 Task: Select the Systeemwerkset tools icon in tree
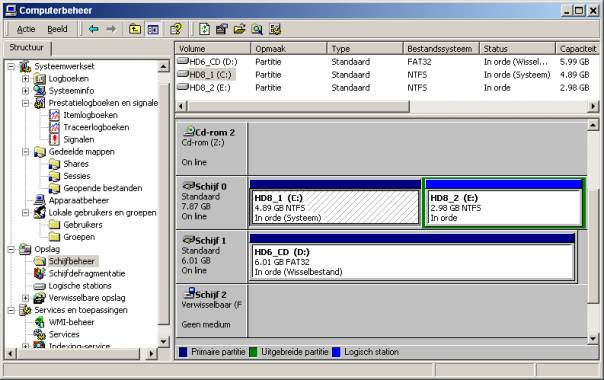[25, 66]
